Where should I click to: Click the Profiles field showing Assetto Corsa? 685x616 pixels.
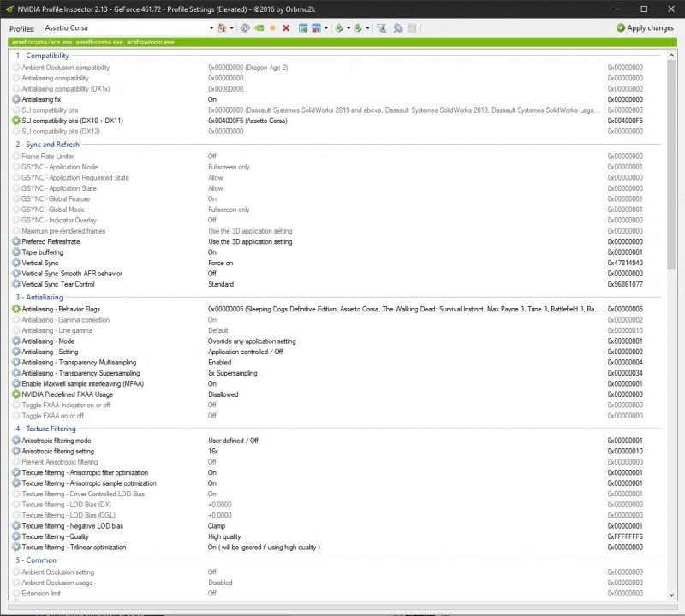(x=126, y=28)
